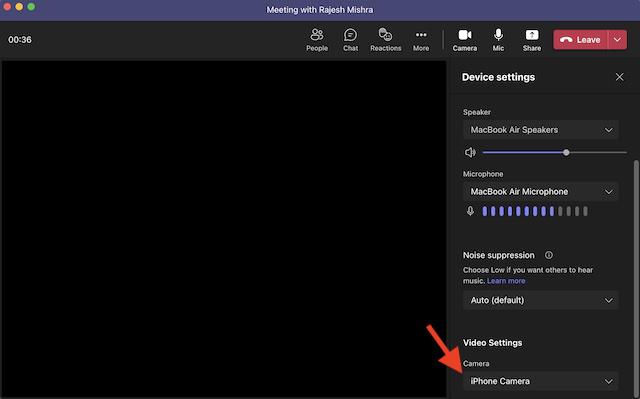
Task: Click the microphone level icon
Action: pyautogui.click(x=470, y=211)
